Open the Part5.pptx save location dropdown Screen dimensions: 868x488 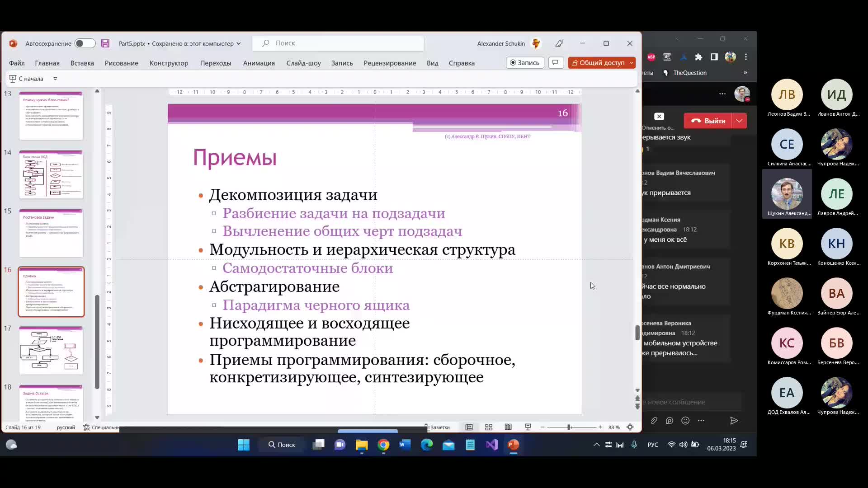[239, 44]
